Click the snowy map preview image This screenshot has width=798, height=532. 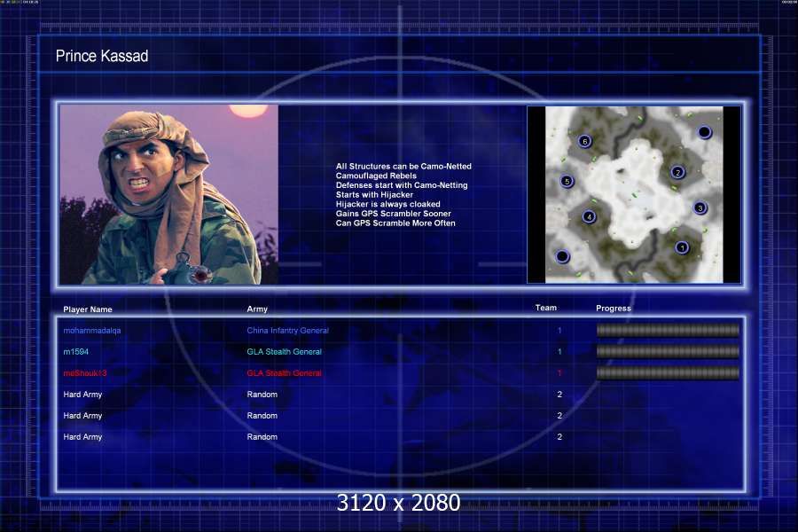[x=634, y=194]
